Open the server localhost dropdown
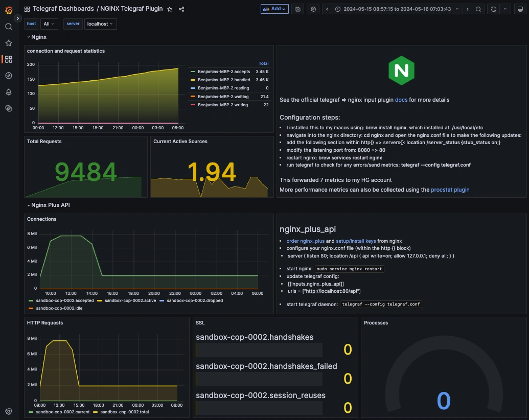Image resolution: width=529 pixels, height=420 pixels. 100,24
